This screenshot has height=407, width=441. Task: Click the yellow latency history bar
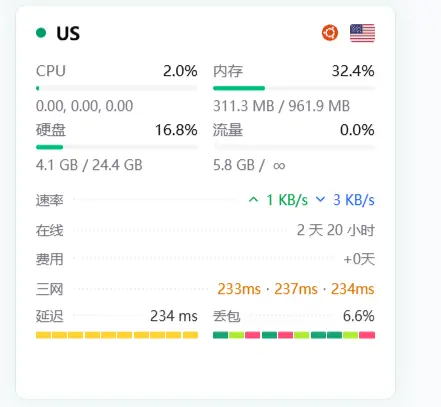(x=117, y=335)
